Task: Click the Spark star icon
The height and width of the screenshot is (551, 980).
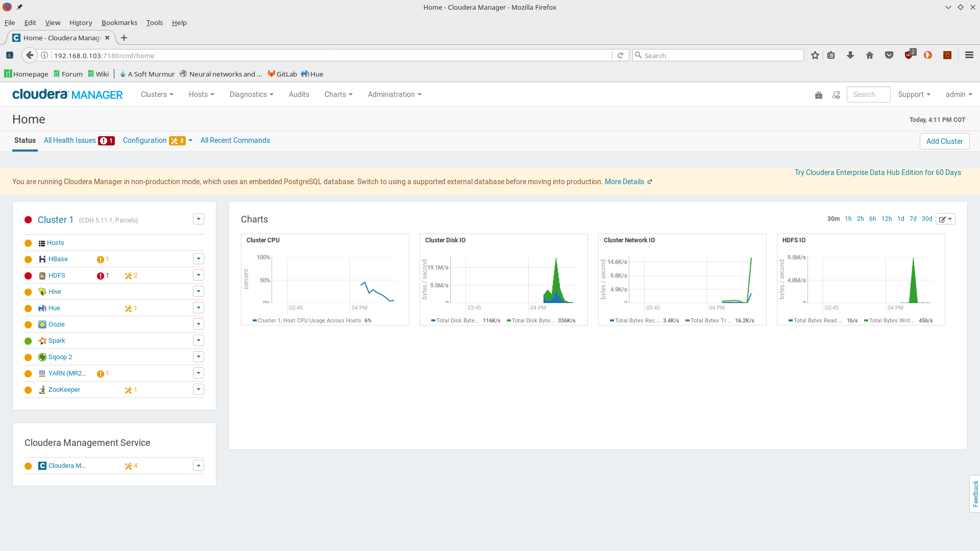Action: tap(42, 341)
